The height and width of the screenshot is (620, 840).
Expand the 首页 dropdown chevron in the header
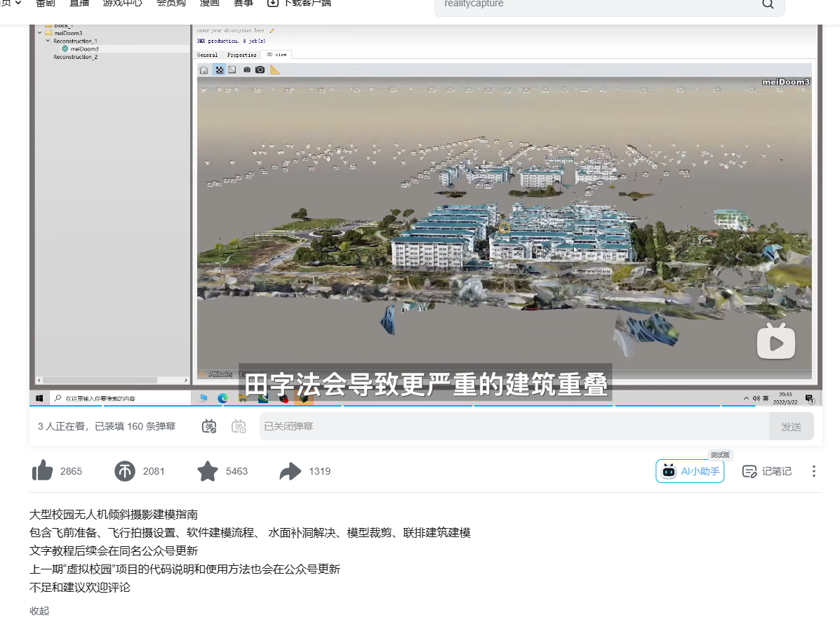18,3
